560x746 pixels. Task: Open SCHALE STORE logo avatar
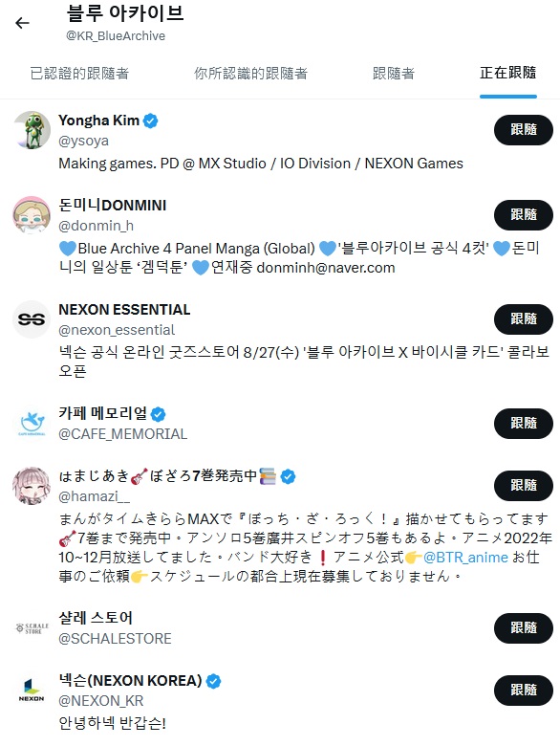click(x=32, y=628)
